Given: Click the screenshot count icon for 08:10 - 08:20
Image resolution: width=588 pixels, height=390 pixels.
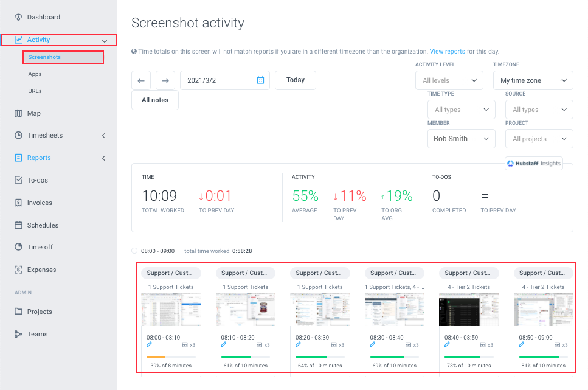Looking at the screenshot, I should [x=259, y=345].
